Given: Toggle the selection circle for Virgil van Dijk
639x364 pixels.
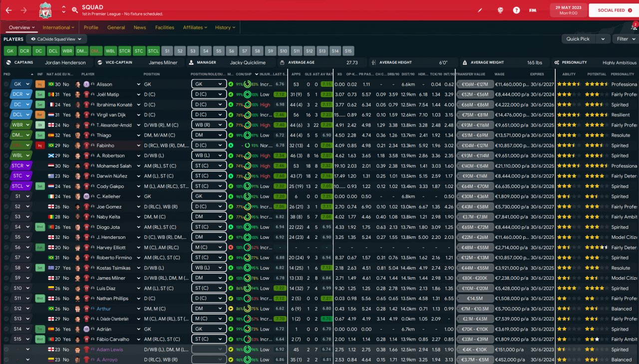Looking at the screenshot, I should (x=6, y=115).
